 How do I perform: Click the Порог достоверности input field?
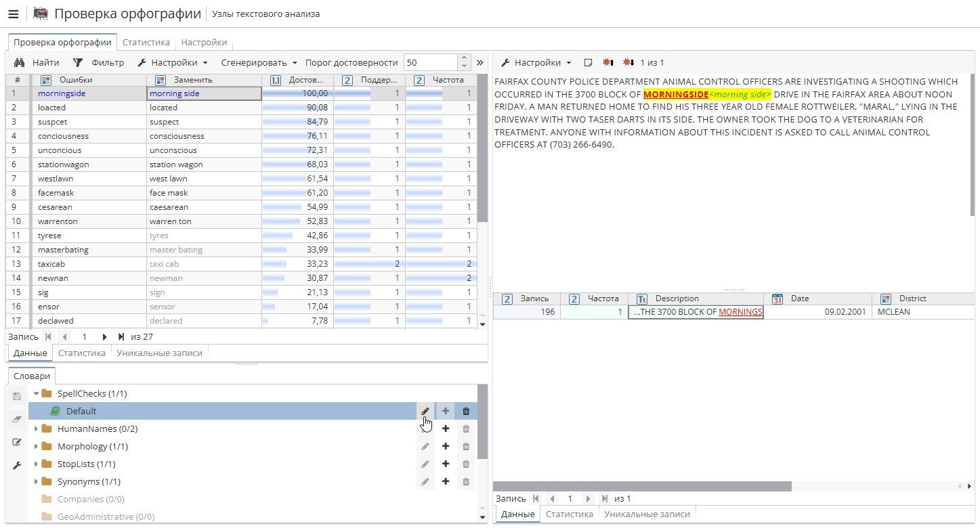pyautogui.click(x=431, y=62)
